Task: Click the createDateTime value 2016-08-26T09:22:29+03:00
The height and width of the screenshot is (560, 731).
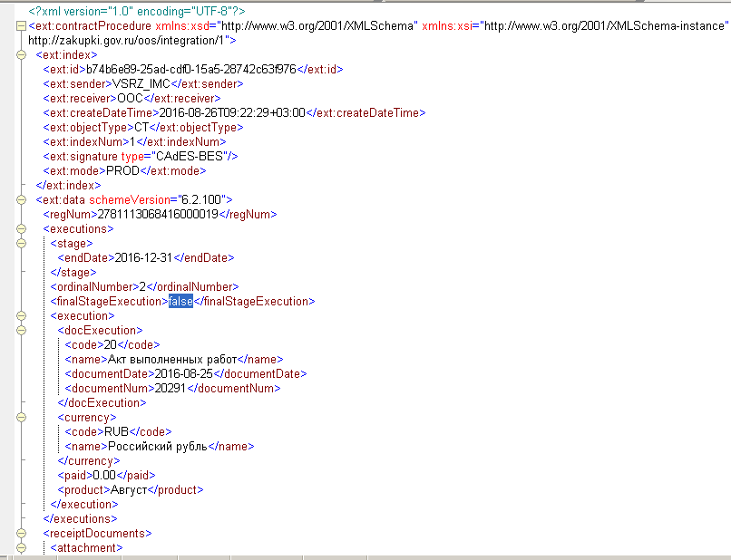Action: pos(232,112)
